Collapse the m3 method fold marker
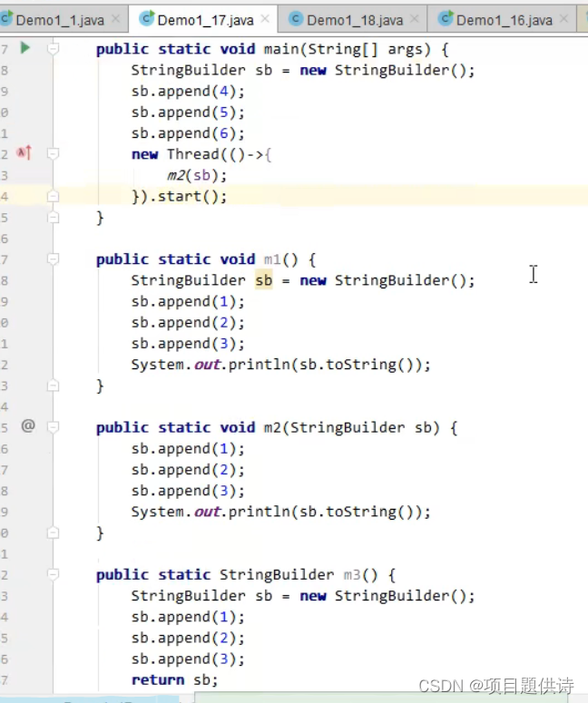This screenshot has width=588, height=703. coord(53,574)
